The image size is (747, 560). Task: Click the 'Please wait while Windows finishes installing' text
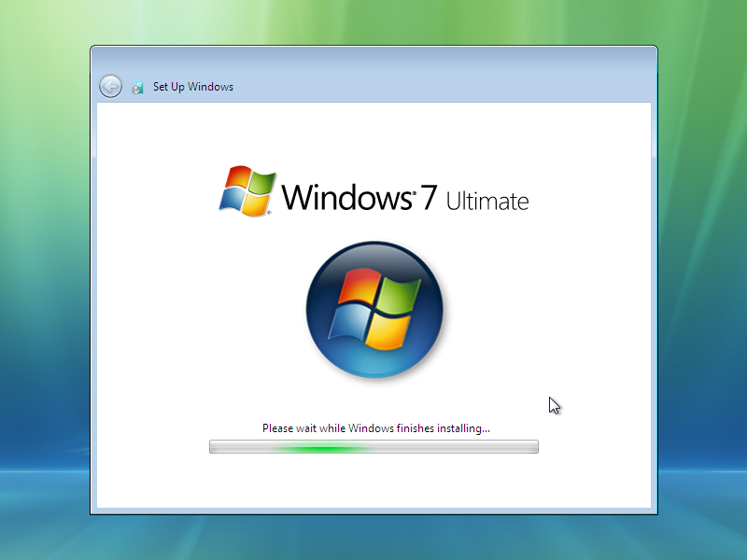tap(376, 428)
